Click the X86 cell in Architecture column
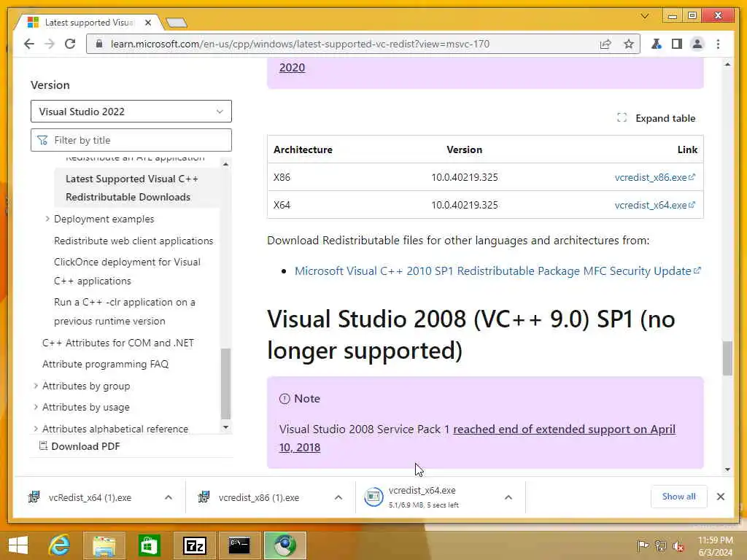The image size is (747, 560). (282, 177)
